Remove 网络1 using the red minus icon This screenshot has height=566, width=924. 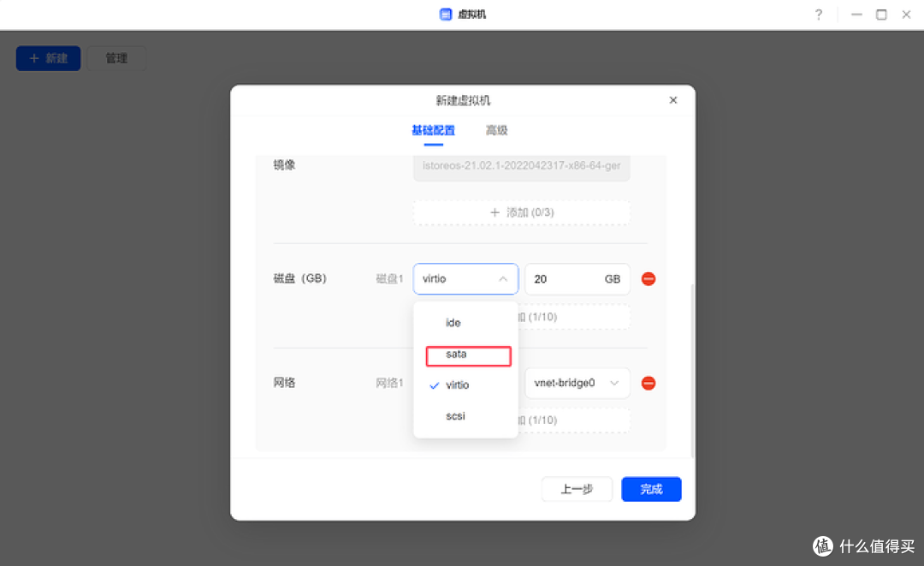pos(649,383)
